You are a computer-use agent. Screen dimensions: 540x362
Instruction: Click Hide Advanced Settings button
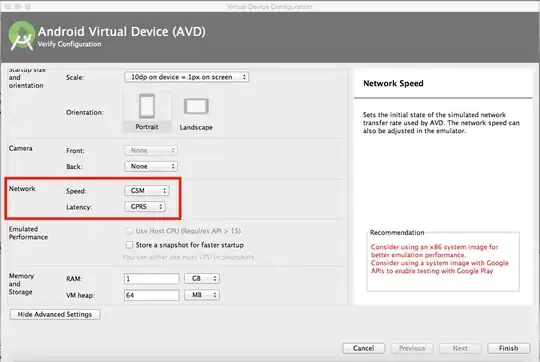(55, 314)
